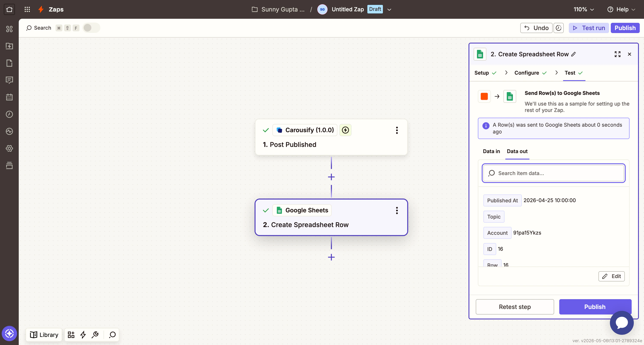
Task: Click the version history icon beside Undo
Action: (x=559, y=28)
